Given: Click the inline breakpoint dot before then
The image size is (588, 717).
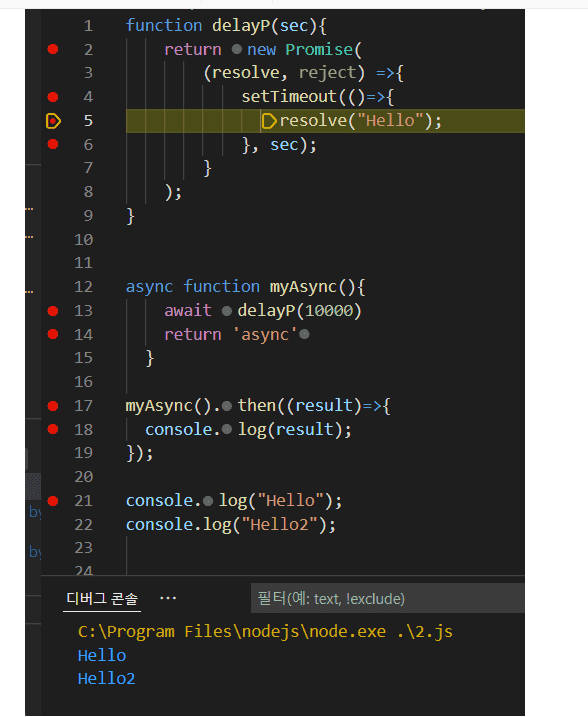Looking at the screenshot, I should click(x=227, y=406).
